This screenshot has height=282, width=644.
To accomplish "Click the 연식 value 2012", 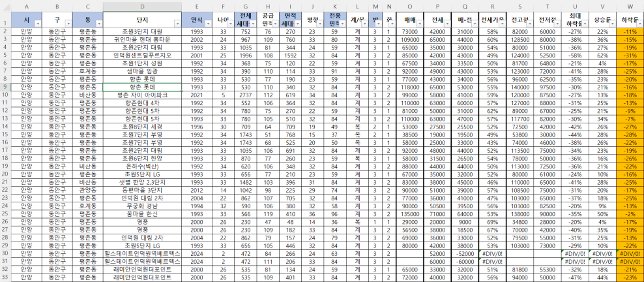I will (x=197, y=191).
